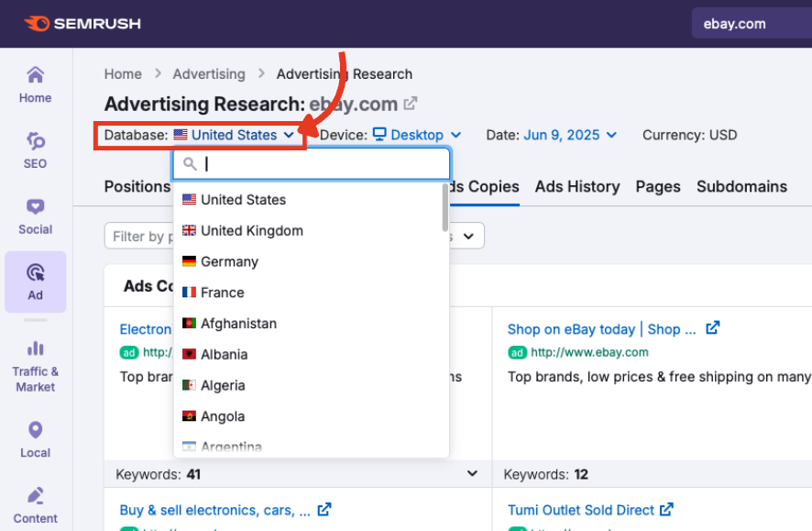The width and height of the screenshot is (812, 531).
Task: Open the Buy & sell electronics link
Action: click(216, 510)
